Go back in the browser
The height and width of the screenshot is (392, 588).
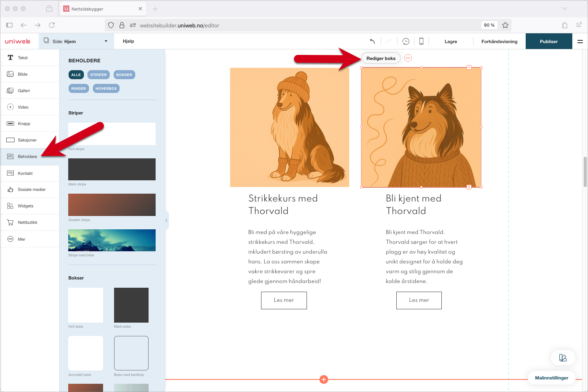coord(24,25)
